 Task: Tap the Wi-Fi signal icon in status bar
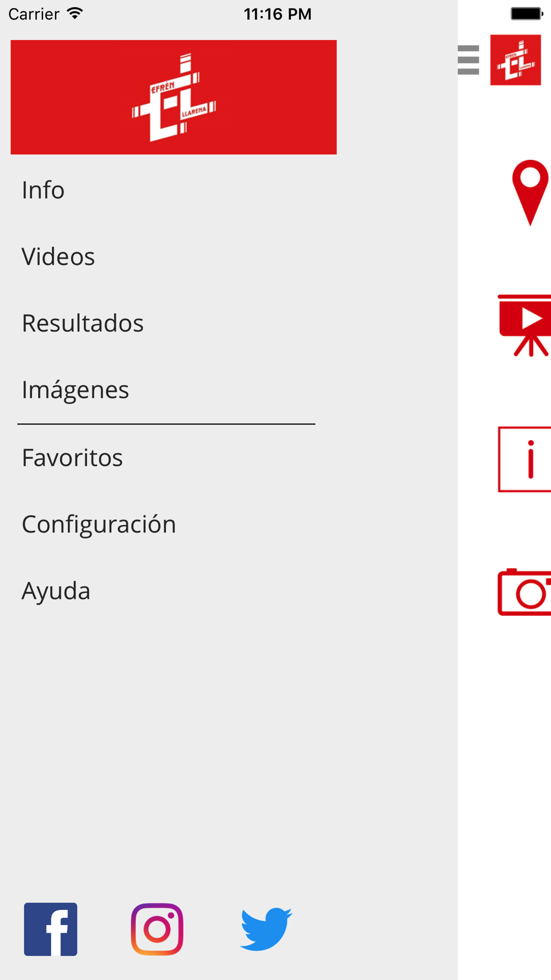coord(74,13)
